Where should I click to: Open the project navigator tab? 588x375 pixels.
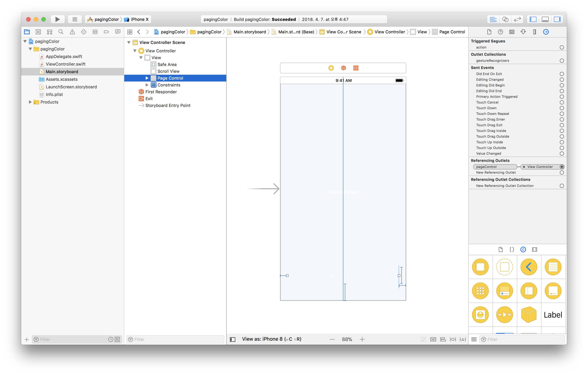(27, 32)
